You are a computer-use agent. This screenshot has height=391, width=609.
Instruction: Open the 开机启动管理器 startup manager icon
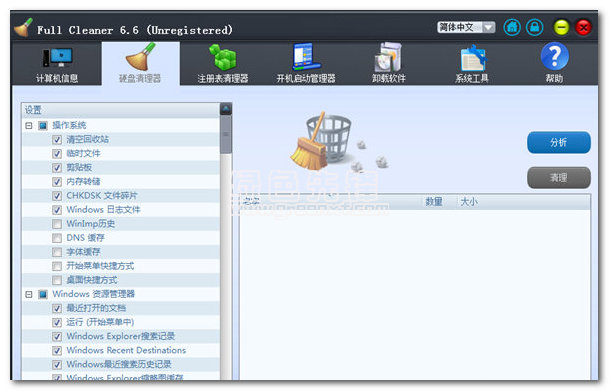click(x=306, y=57)
